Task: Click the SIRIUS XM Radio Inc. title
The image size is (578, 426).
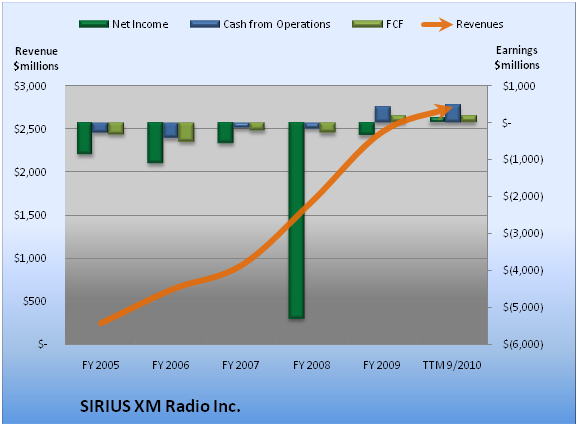Action: coord(160,406)
